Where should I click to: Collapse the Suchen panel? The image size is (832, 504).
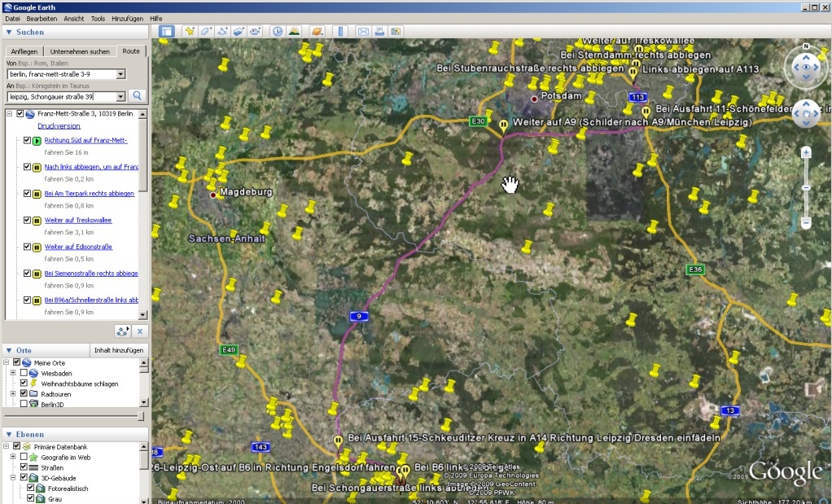tap(9, 33)
